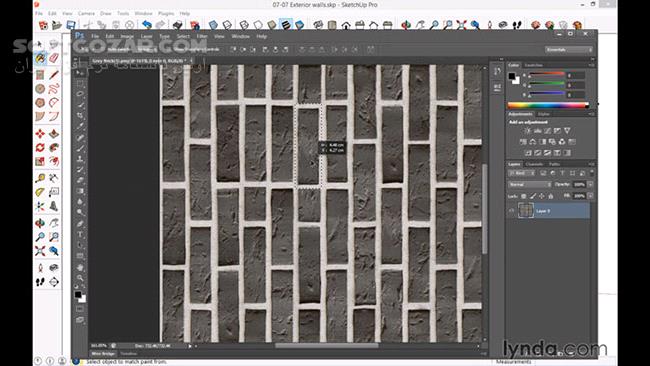Image resolution: width=650 pixels, height=366 pixels.
Task: Click the Grey Brick document tab
Action: point(142,61)
